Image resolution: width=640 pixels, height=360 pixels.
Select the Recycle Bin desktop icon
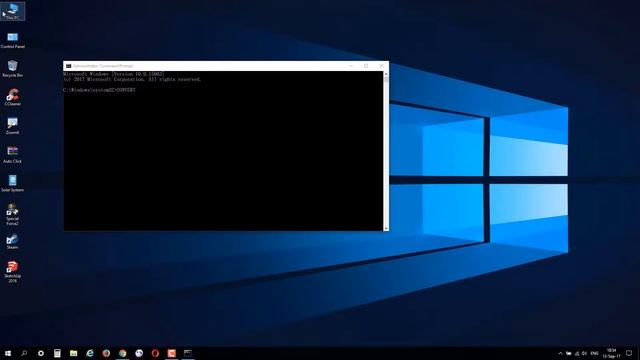[x=12, y=69]
